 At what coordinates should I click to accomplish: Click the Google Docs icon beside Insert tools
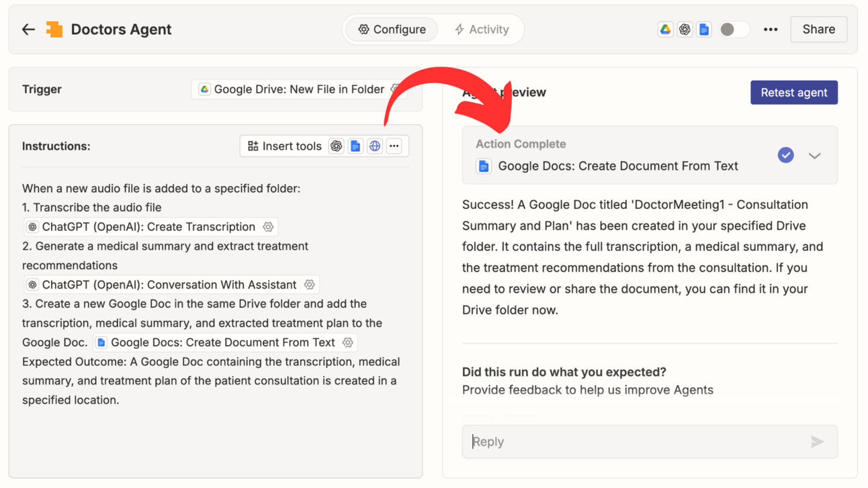(355, 146)
